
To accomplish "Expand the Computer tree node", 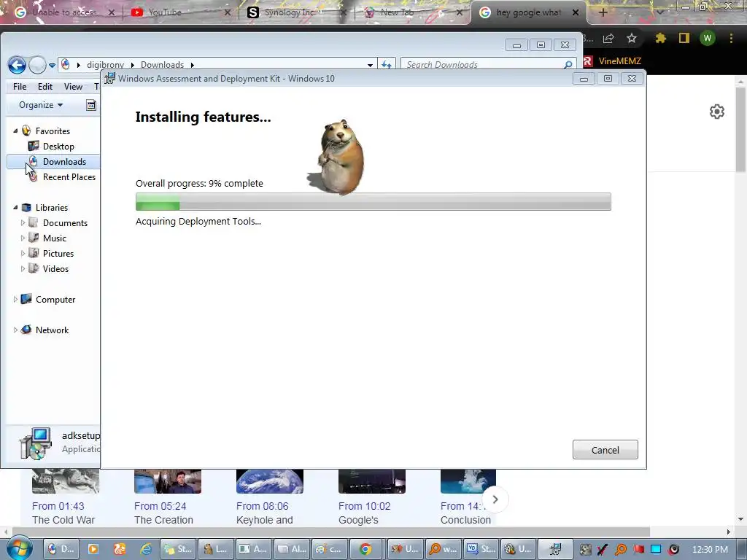I will tap(15, 300).
